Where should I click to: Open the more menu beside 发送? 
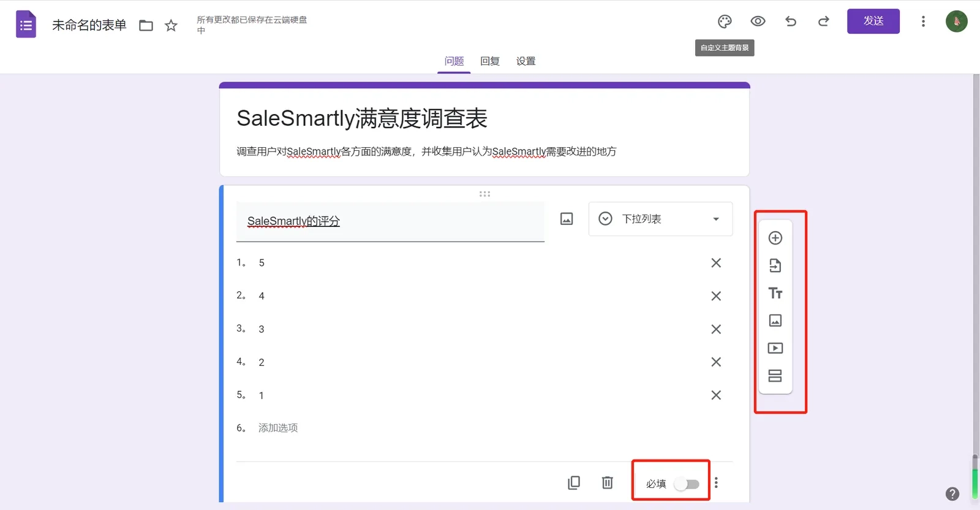click(923, 21)
